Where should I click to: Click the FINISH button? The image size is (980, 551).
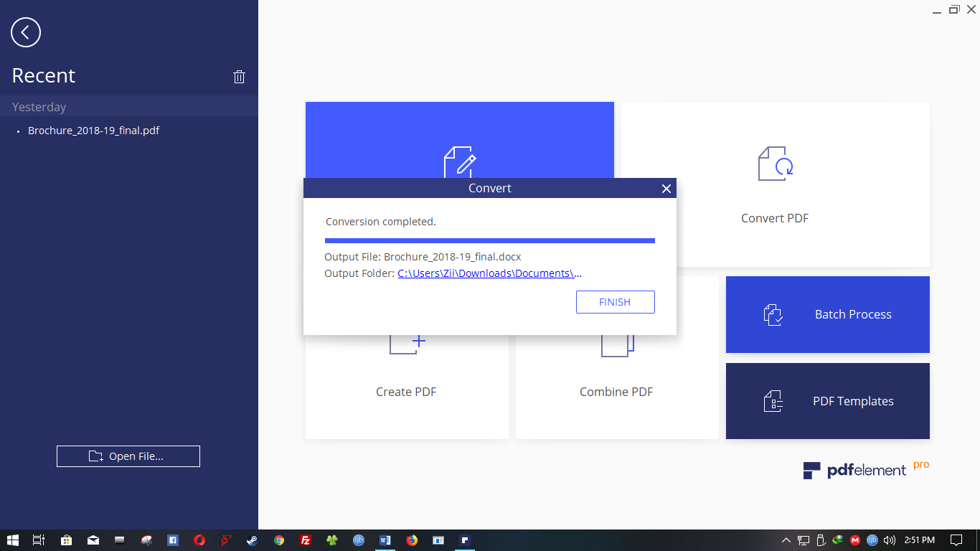(x=616, y=302)
